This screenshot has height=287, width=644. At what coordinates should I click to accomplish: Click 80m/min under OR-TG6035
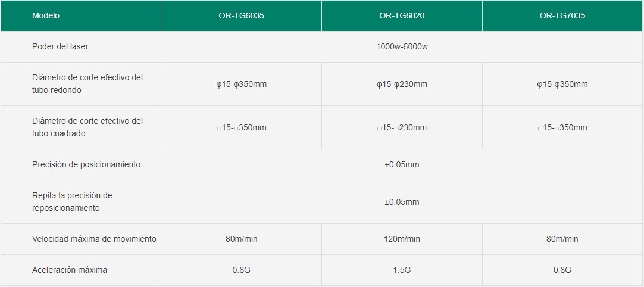(x=241, y=239)
